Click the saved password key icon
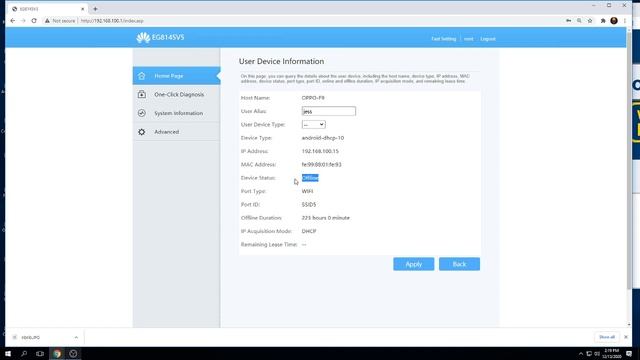This screenshot has height=360, width=640. (568, 21)
